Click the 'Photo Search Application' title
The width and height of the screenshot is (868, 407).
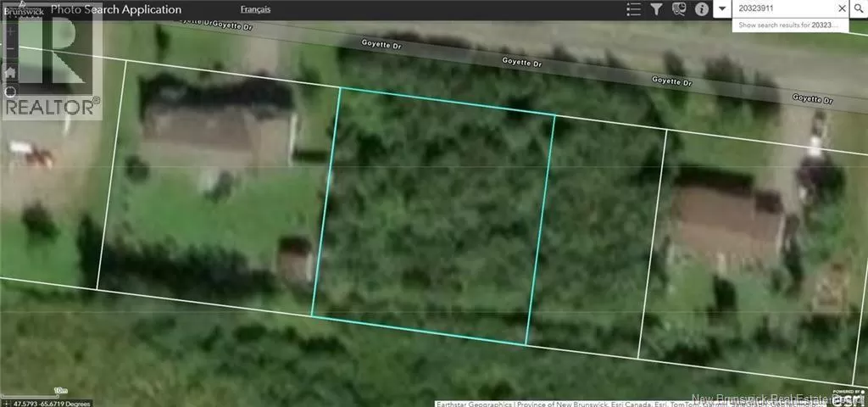tap(116, 9)
